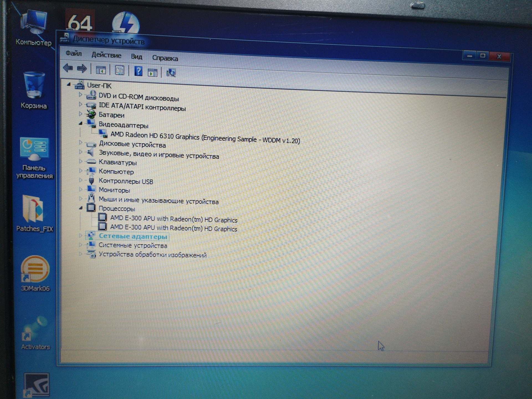Collapse the Процессоры node

(81, 208)
